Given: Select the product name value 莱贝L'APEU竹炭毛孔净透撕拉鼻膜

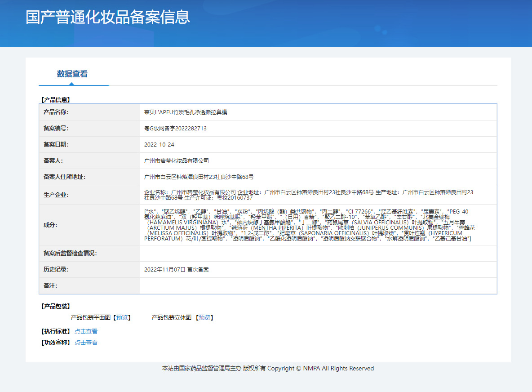Looking at the screenshot, I should click(x=186, y=112).
